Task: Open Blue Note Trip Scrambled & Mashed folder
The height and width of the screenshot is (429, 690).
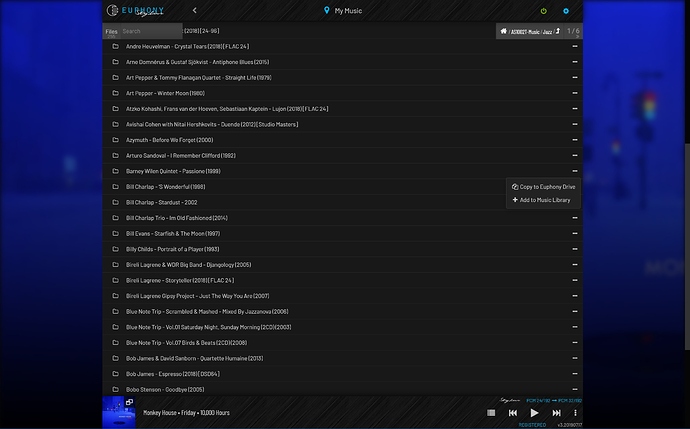Action: point(207,312)
